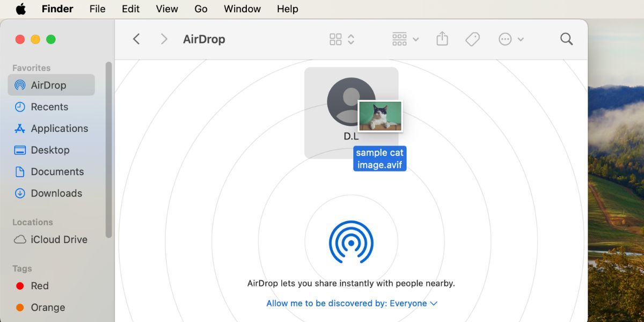Click the back navigation arrow

pyautogui.click(x=136, y=39)
